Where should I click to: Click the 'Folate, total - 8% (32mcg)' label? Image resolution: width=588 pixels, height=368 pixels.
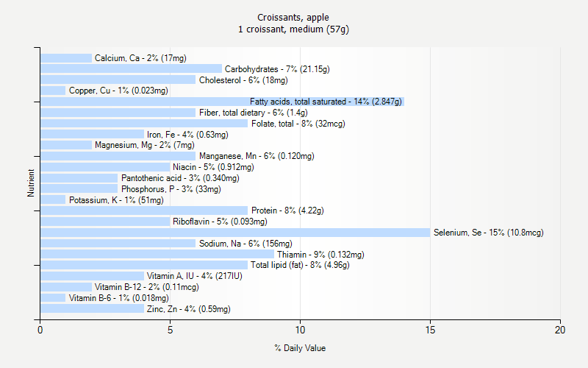(x=298, y=123)
